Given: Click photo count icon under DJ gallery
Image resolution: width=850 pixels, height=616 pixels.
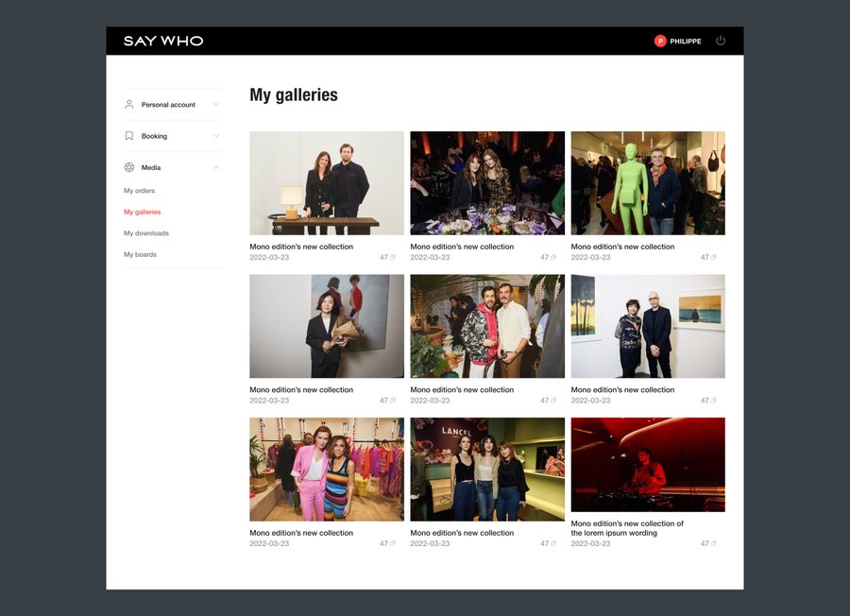Looking at the screenshot, I should (x=713, y=544).
